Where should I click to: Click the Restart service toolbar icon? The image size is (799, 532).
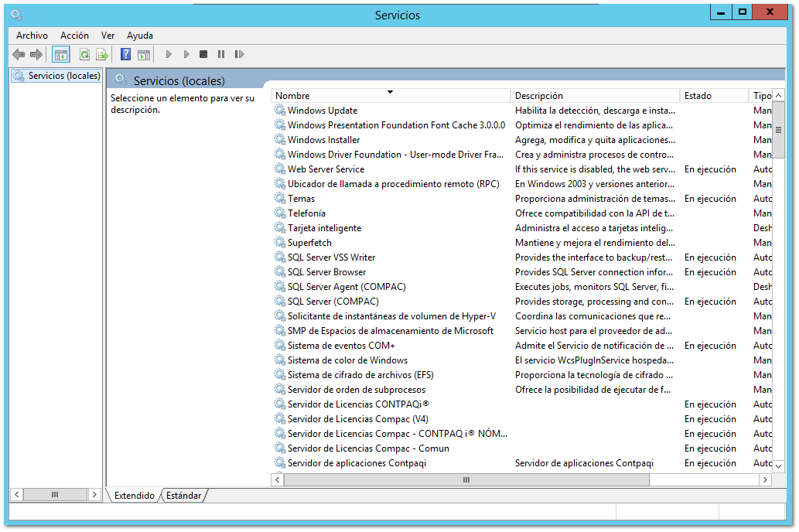[x=239, y=54]
